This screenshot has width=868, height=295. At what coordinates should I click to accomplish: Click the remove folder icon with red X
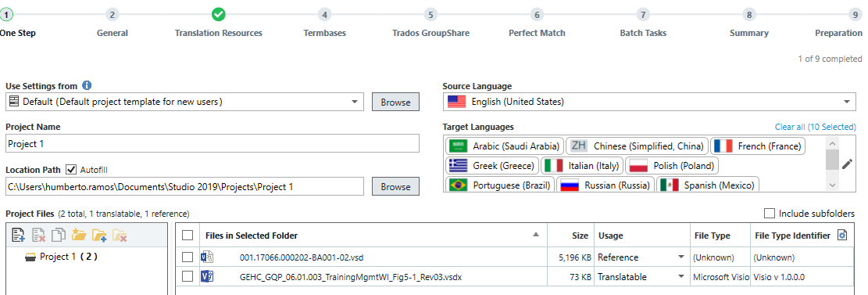[120, 236]
